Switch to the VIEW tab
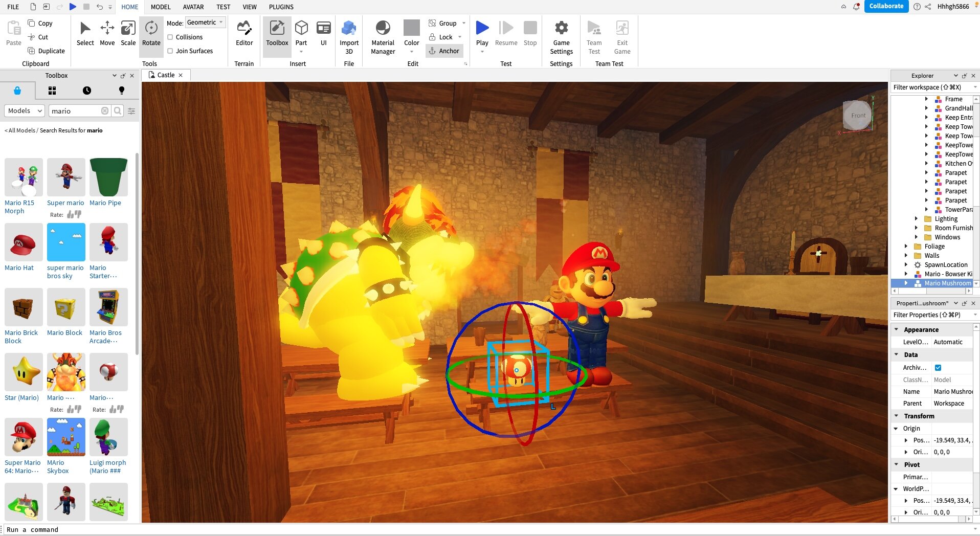Image resolution: width=980 pixels, height=536 pixels. (250, 7)
